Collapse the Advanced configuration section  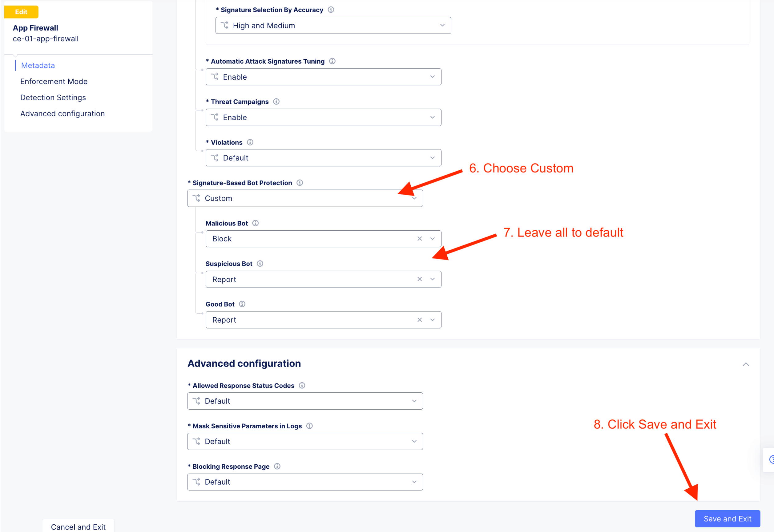click(x=746, y=364)
